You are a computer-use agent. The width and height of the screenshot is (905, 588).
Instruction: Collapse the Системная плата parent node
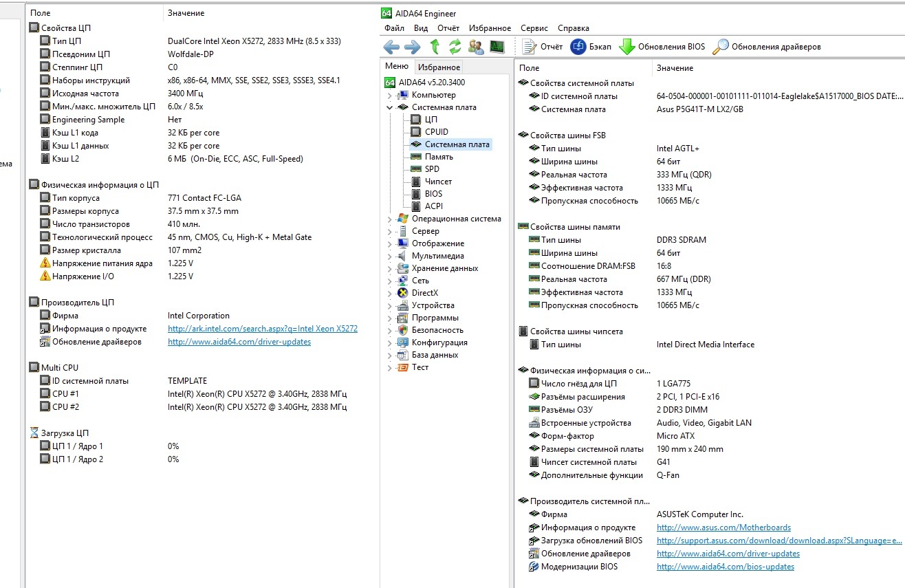[x=390, y=107]
